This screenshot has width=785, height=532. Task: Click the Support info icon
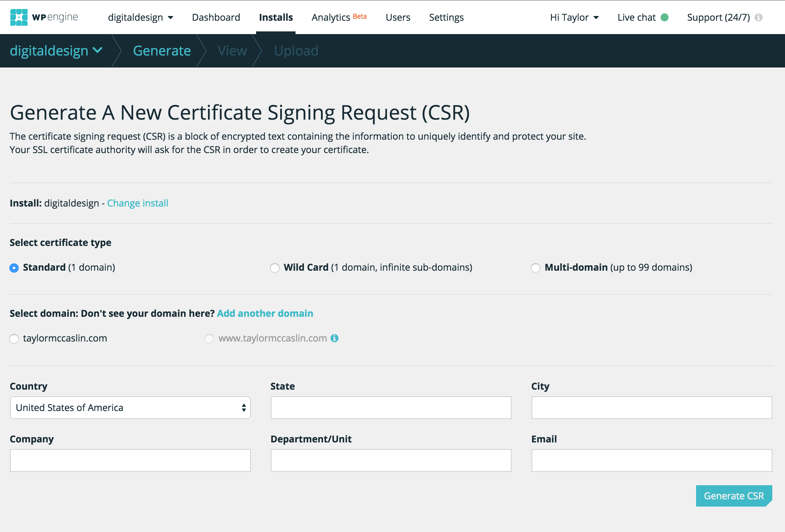click(759, 17)
